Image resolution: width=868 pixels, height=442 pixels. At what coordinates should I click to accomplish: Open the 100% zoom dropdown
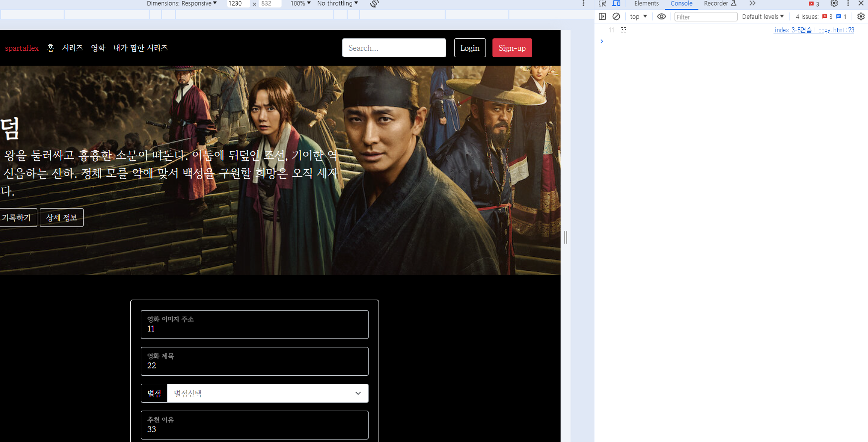(300, 3)
